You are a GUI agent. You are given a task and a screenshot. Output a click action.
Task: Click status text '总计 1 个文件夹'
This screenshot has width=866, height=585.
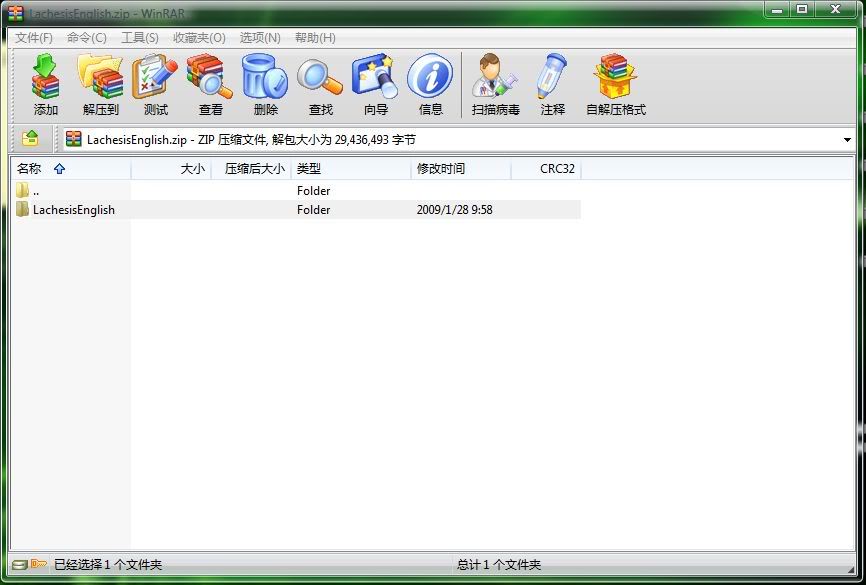tap(499, 565)
